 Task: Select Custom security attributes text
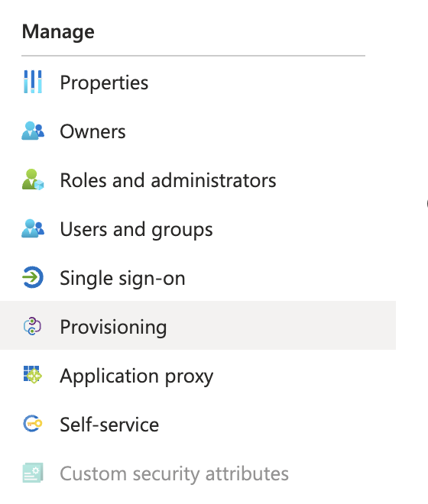coord(174,473)
